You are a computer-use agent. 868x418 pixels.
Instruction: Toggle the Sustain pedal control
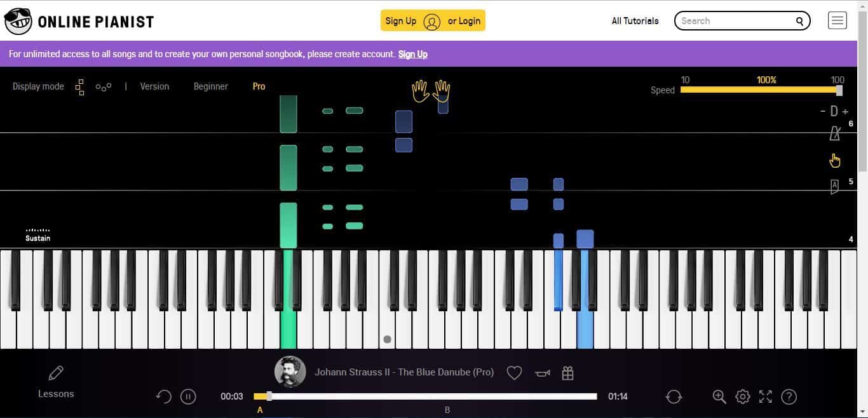pyautogui.click(x=37, y=234)
